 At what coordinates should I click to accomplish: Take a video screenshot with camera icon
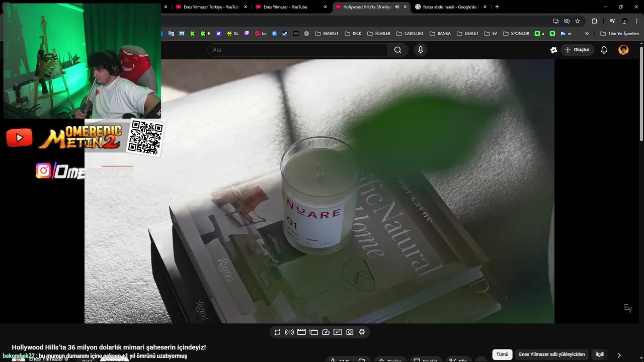pyautogui.click(x=350, y=332)
